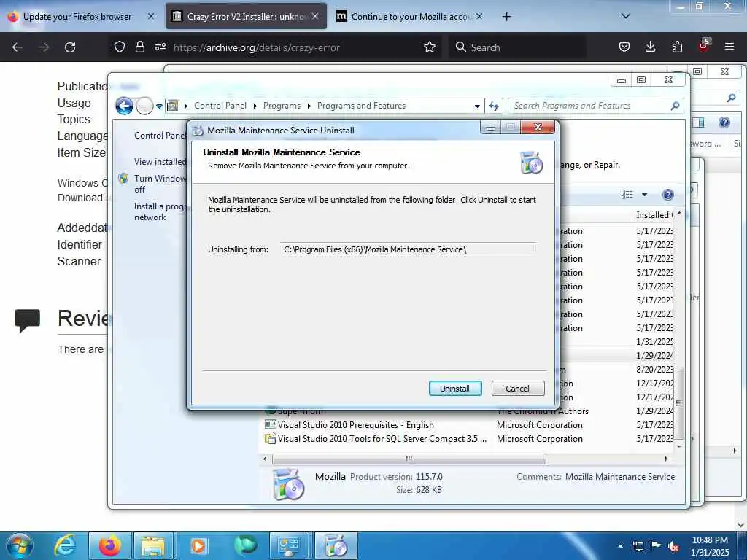This screenshot has width=747, height=560.
Task: Switch to Continue to your Mozilla account tab
Action: pos(410,17)
